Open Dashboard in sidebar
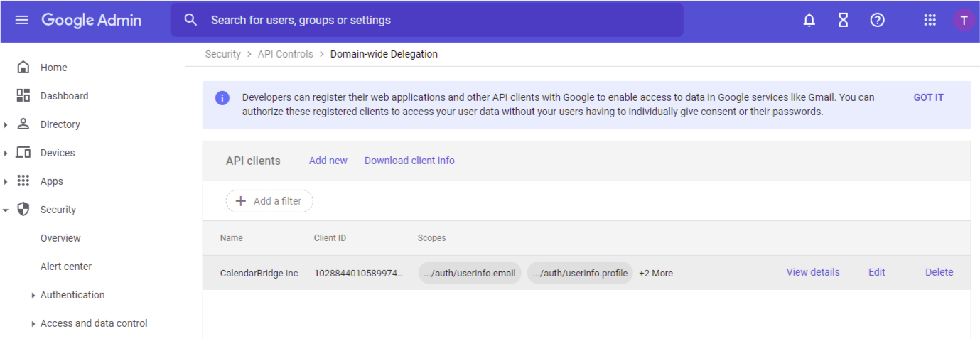 [64, 96]
